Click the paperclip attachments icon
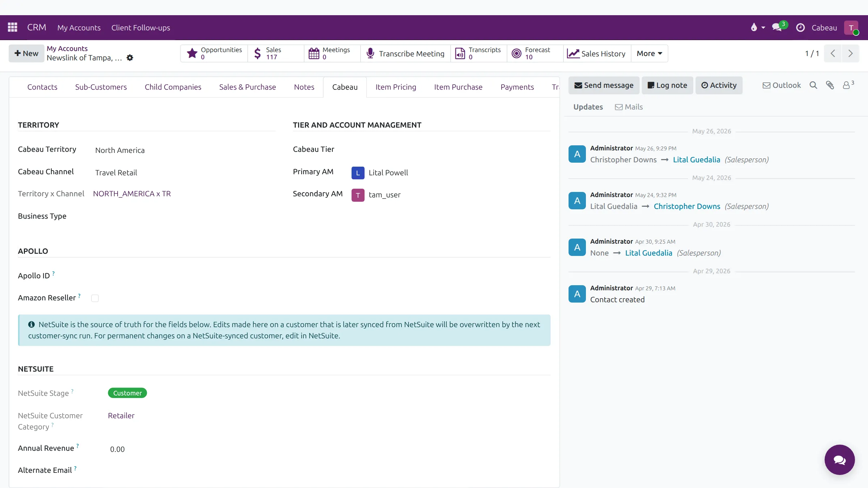 (830, 85)
